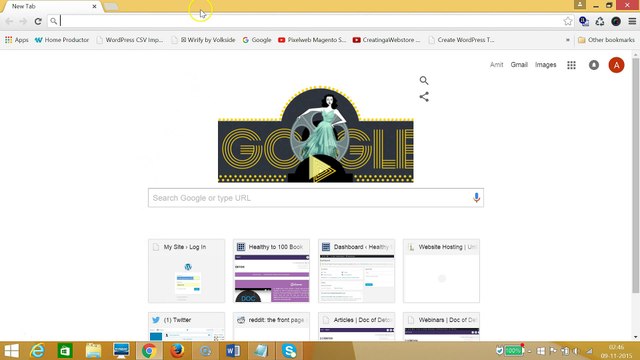
Task: Open Firefox from the taskbar
Action: [177, 351]
